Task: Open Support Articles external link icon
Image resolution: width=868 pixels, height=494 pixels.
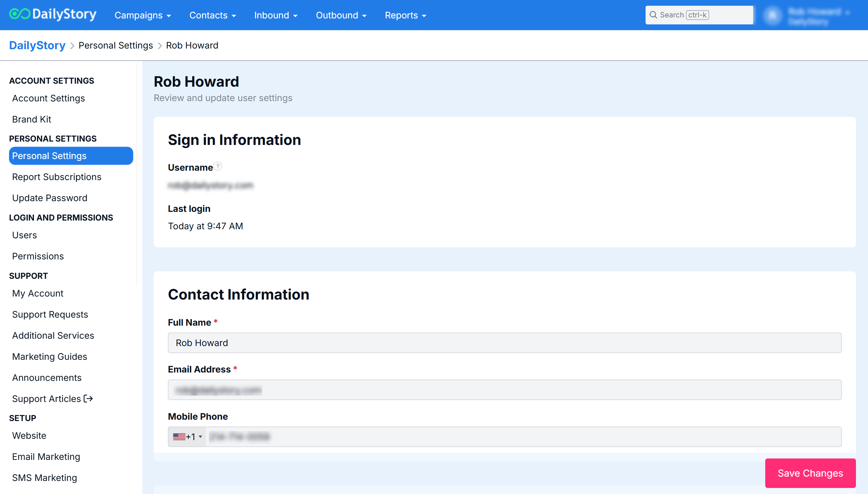Action: tap(88, 399)
